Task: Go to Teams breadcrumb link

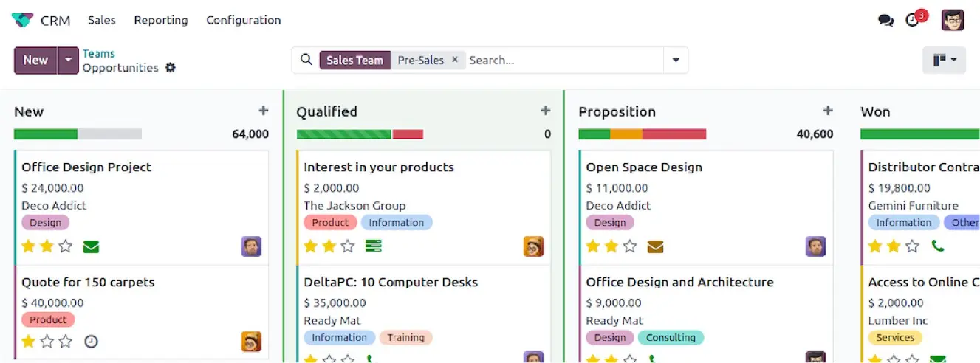Action: pyautogui.click(x=98, y=53)
